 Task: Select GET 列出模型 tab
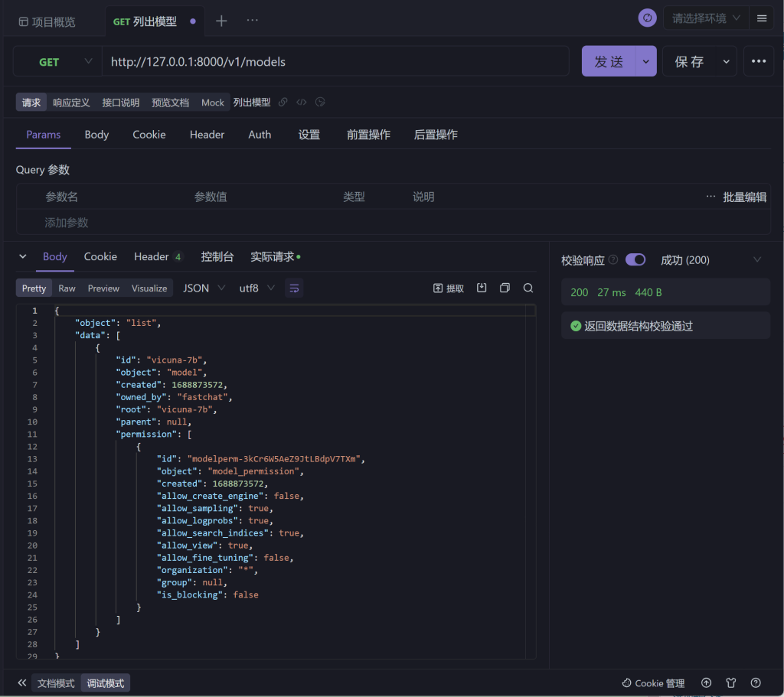point(154,21)
